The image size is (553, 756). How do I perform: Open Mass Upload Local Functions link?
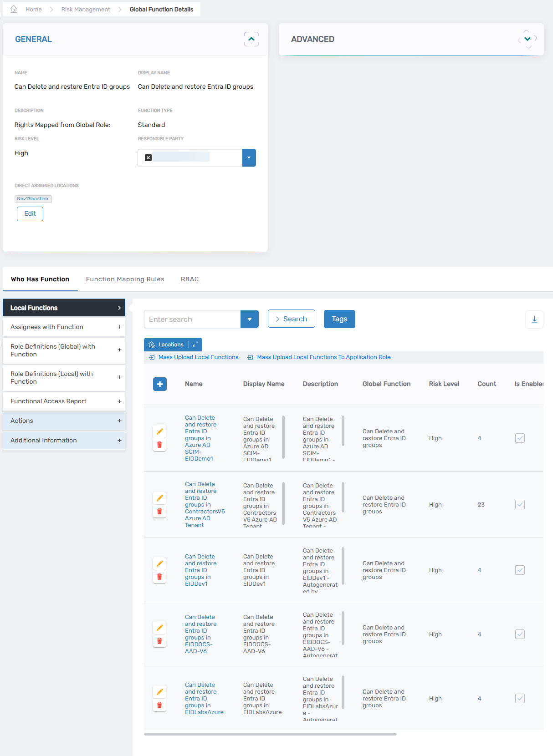[x=198, y=357]
